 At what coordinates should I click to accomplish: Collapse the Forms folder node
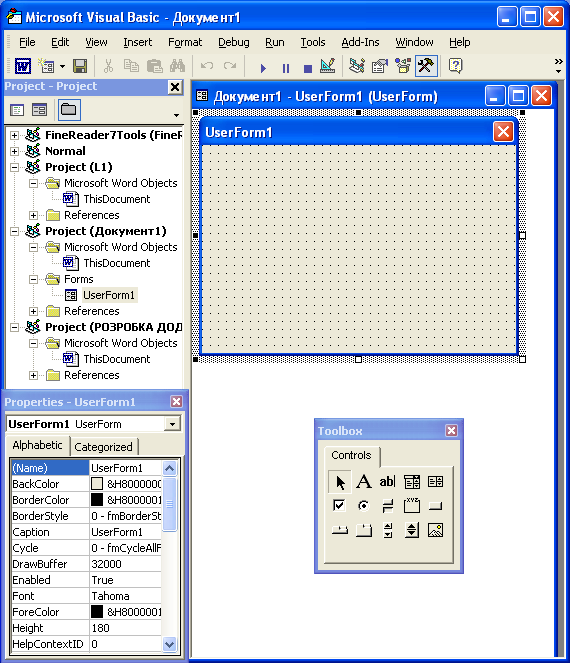pos(33,279)
